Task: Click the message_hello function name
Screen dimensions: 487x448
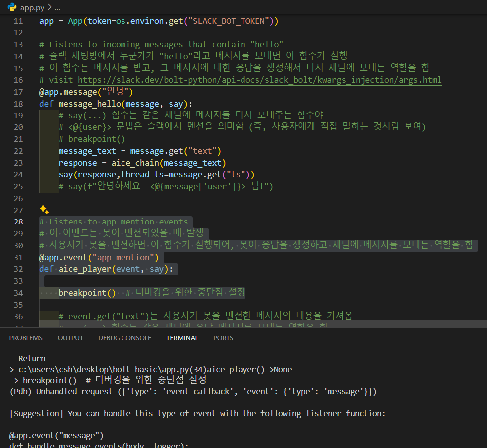Action: tap(90, 104)
